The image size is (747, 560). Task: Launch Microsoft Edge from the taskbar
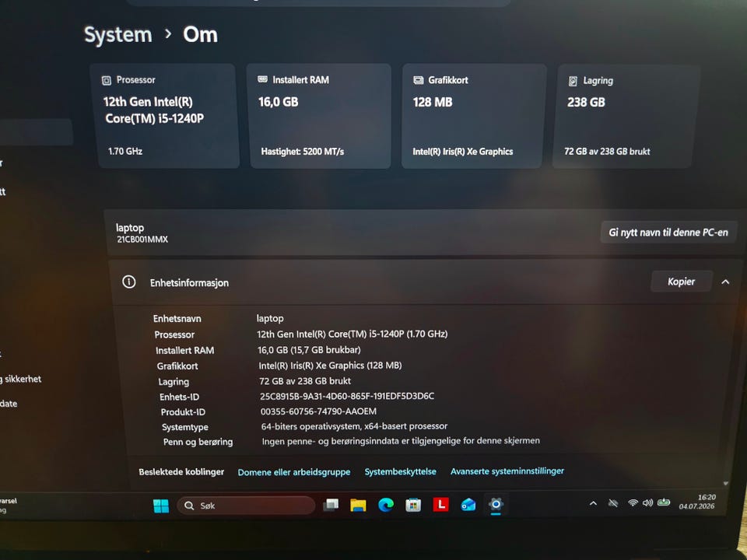(386, 505)
